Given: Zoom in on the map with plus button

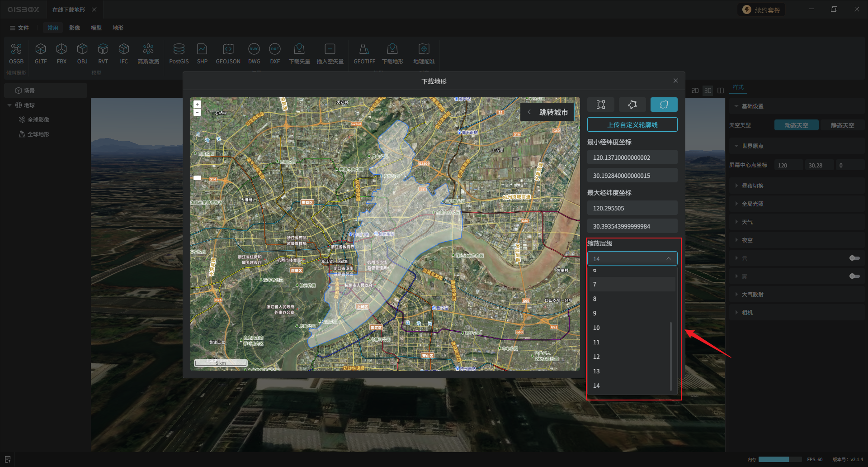Looking at the screenshot, I should (197, 105).
